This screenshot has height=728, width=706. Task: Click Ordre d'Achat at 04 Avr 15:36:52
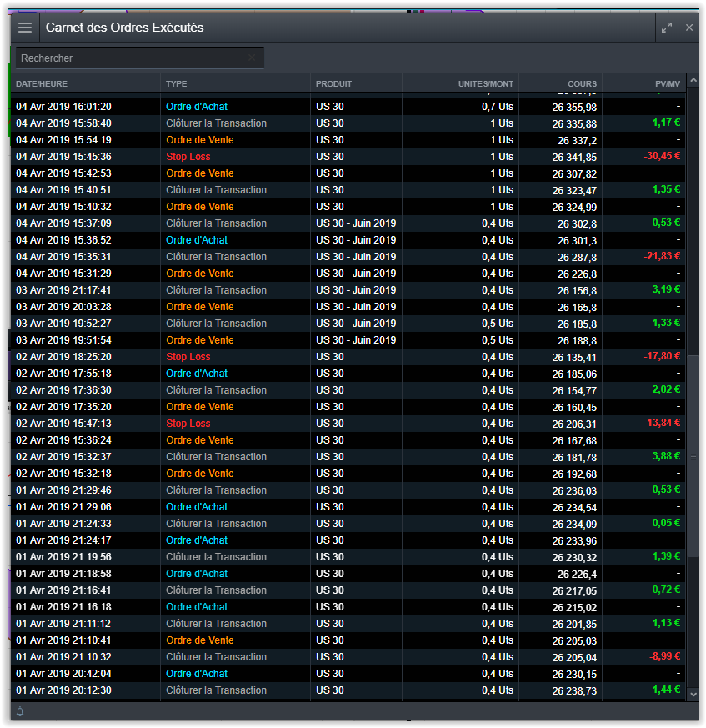197,240
